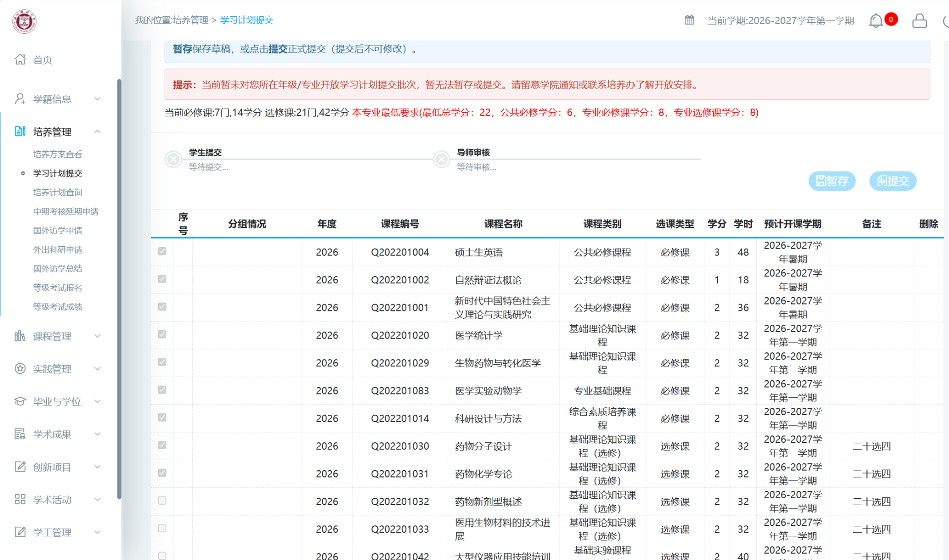Expand the 创新项目 menu chevron
949x560 pixels.
(x=97, y=467)
